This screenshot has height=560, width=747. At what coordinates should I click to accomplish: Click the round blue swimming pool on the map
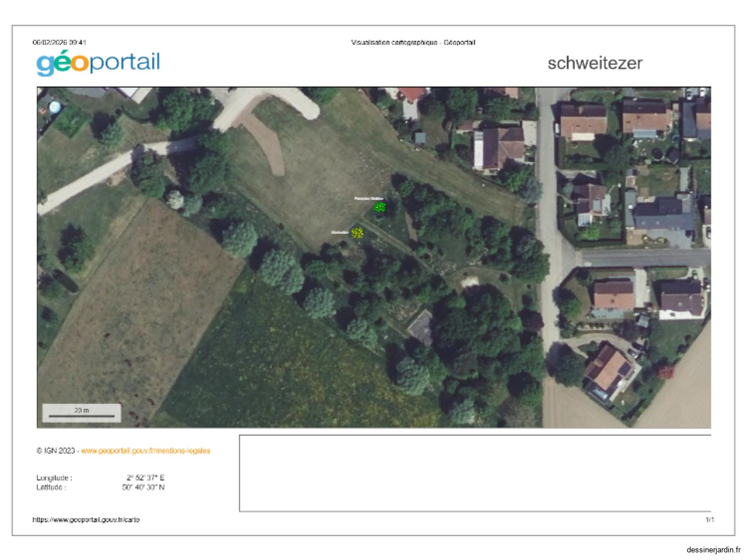point(54,107)
